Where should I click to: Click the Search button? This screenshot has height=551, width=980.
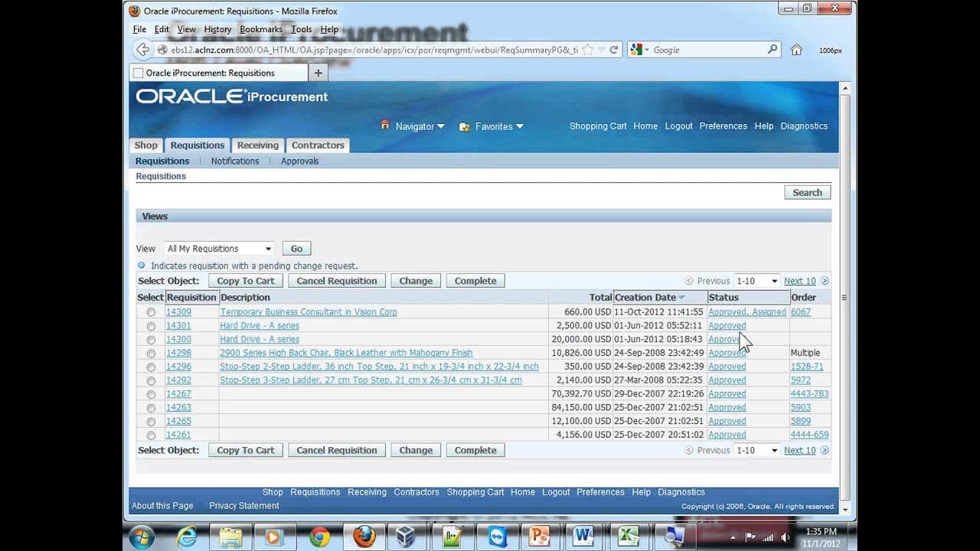[x=807, y=193]
